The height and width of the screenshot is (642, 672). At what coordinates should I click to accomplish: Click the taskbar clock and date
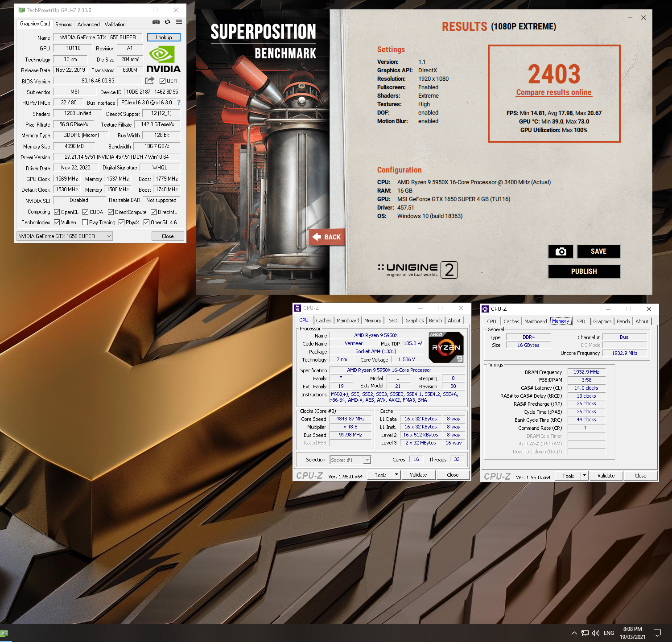(x=632, y=633)
